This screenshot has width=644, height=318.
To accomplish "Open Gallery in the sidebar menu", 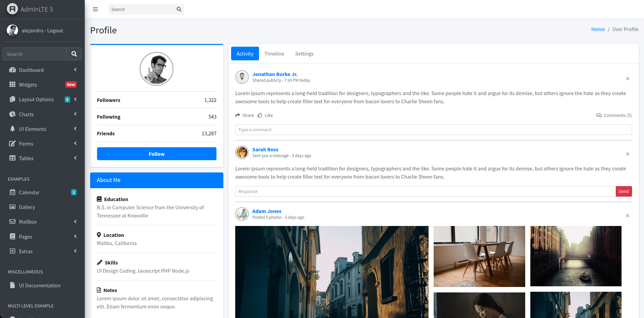I will [x=43, y=207].
